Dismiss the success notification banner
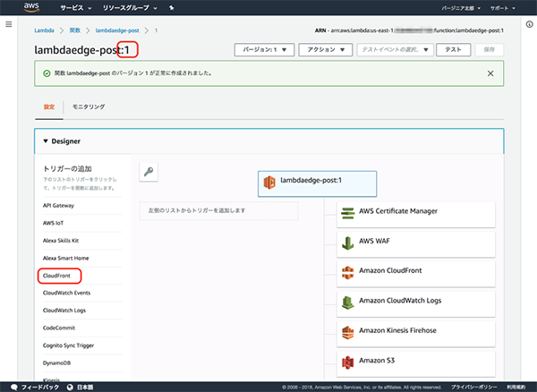Viewport: 537px width, 392px height. pyautogui.click(x=490, y=73)
